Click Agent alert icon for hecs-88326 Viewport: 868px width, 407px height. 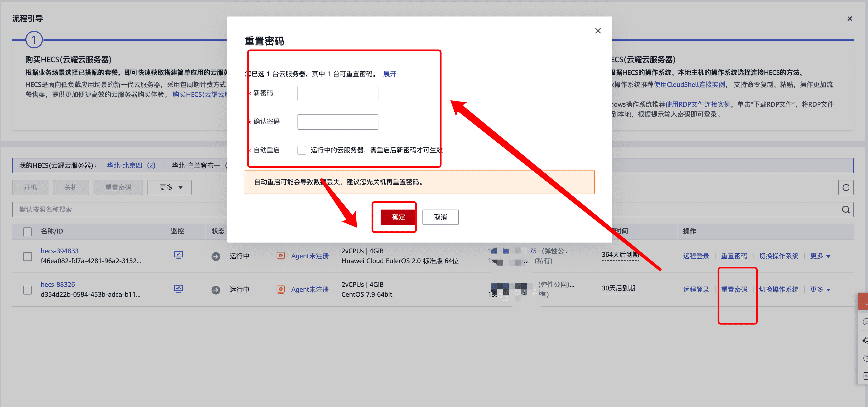pos(280,290)
